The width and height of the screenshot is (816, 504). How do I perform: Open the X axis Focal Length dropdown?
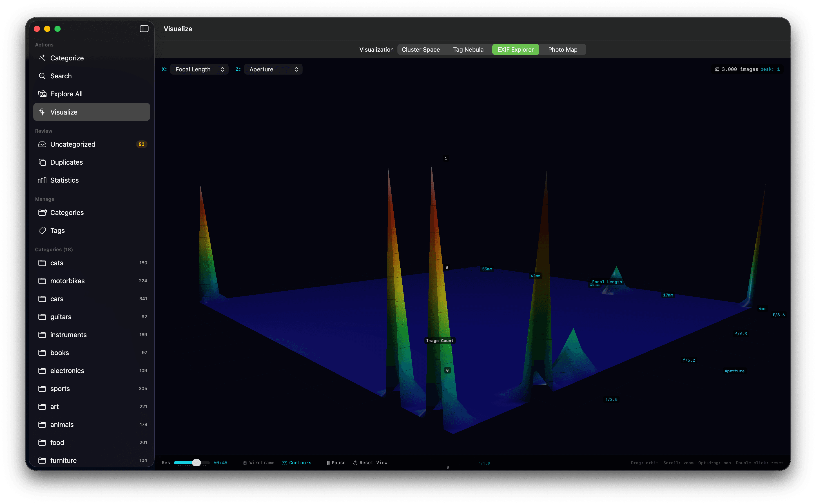coord(199,69)
